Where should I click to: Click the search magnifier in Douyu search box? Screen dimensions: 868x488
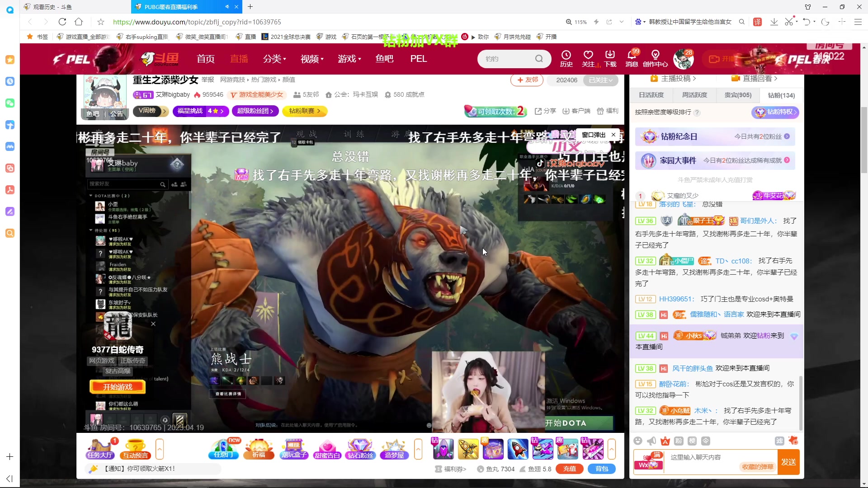point(539,59)
